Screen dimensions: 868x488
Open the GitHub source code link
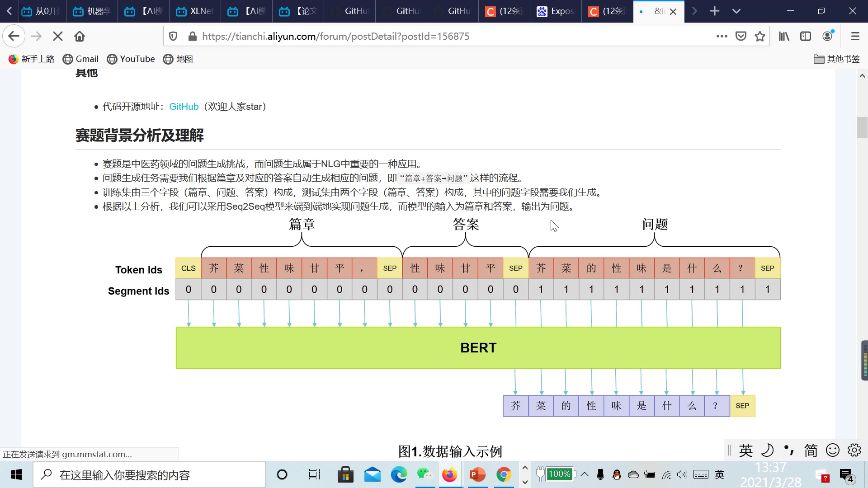coord(184,107)
